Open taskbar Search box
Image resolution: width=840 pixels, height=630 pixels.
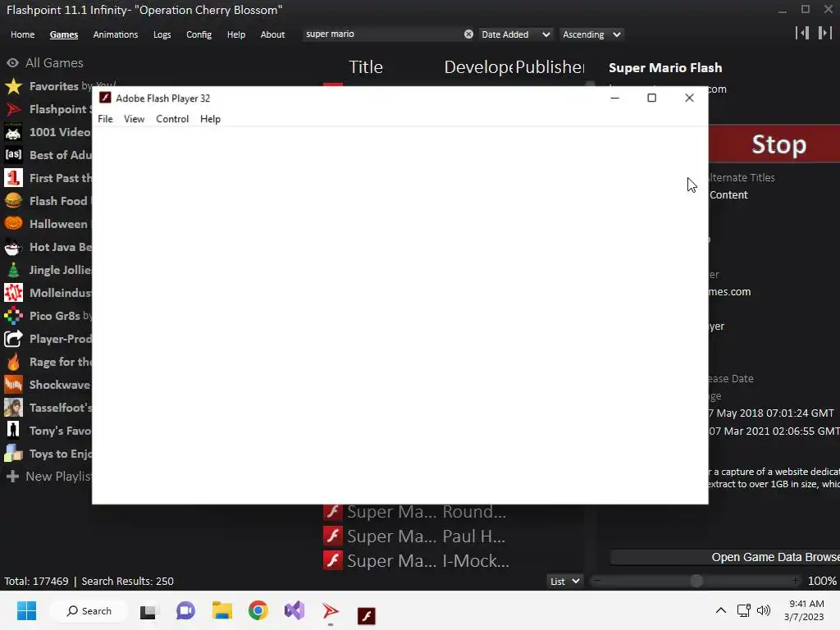pyautogui.click(x=89, y=610)
